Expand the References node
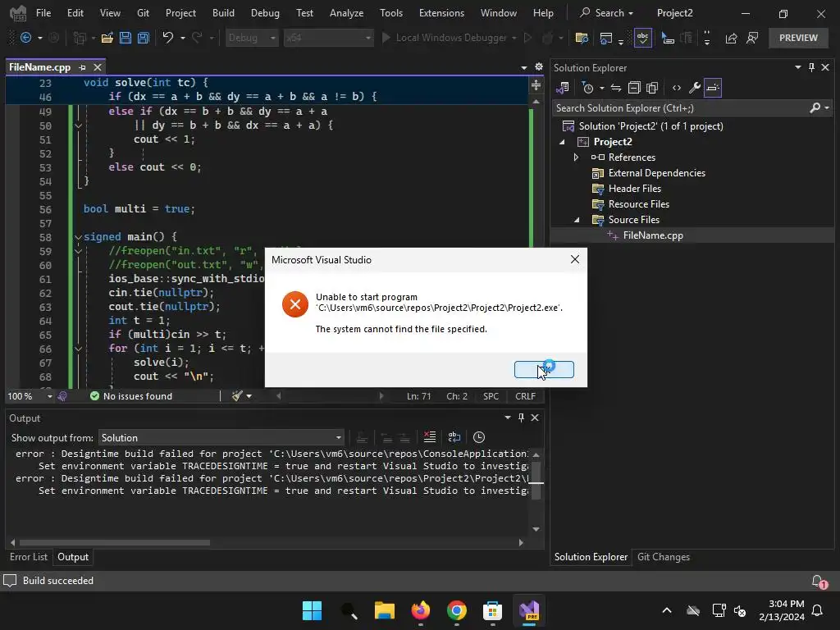 (577, 157)
